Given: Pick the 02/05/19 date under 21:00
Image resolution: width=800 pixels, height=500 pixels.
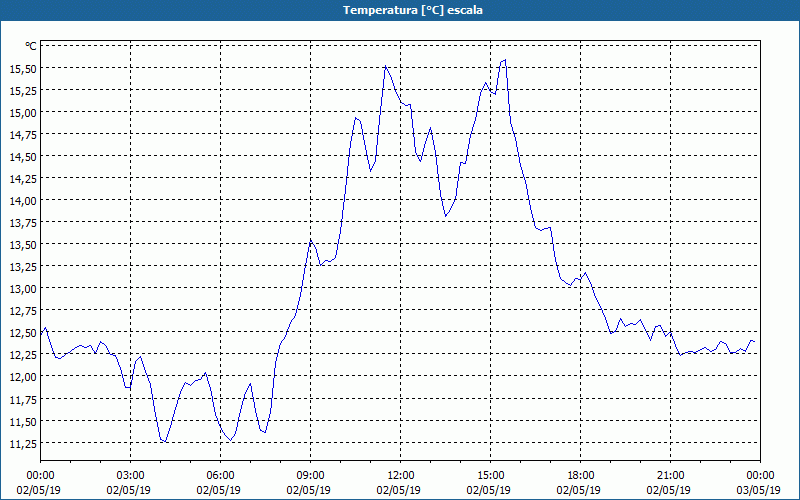Looking at the screenshot, I should pyautogui.click(x=668, y=490).
